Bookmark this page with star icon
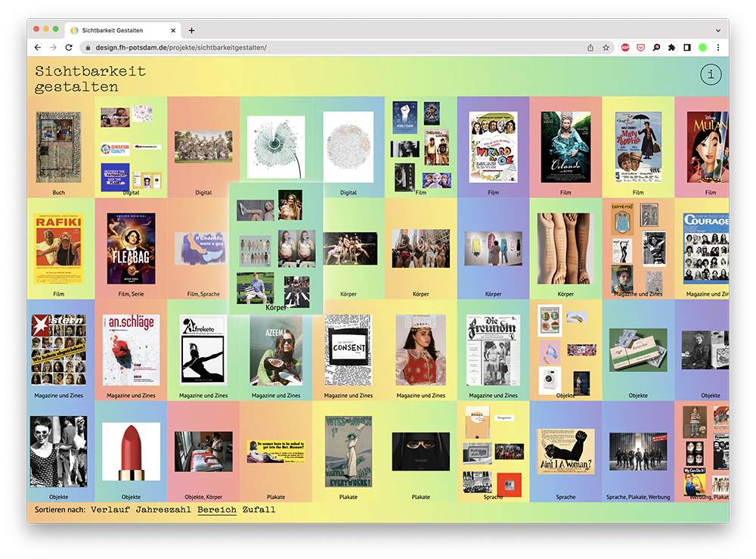This screenshot has width=756, height=559. point(606,48)
